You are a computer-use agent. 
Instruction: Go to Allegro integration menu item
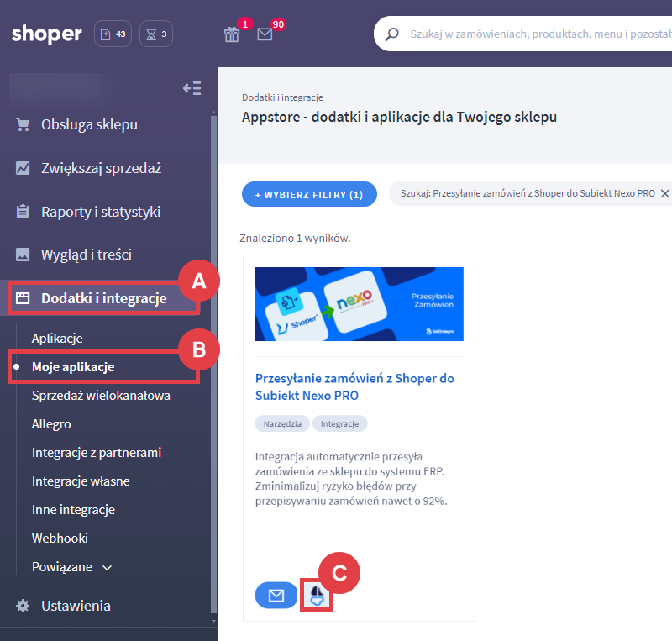pyautogui.click(x=51, y=424)
